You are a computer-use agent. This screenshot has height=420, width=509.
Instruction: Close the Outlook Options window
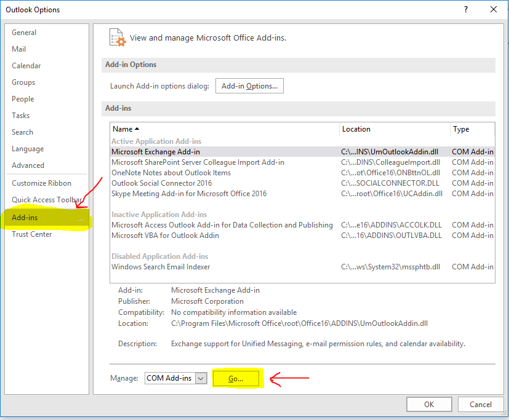coord(494,9)
